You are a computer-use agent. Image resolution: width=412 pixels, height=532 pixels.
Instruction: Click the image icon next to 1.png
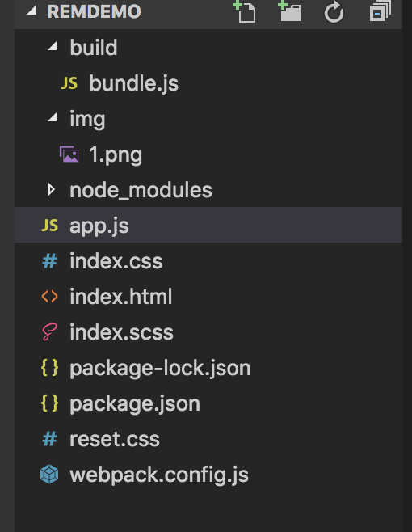pyautogui.click(x=69, y=154)
